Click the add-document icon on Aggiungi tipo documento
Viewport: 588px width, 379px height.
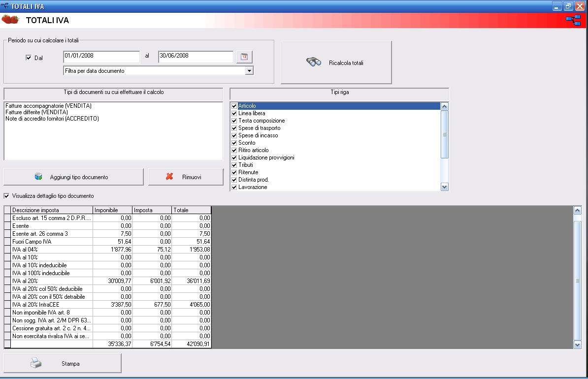tap(38, 177)
